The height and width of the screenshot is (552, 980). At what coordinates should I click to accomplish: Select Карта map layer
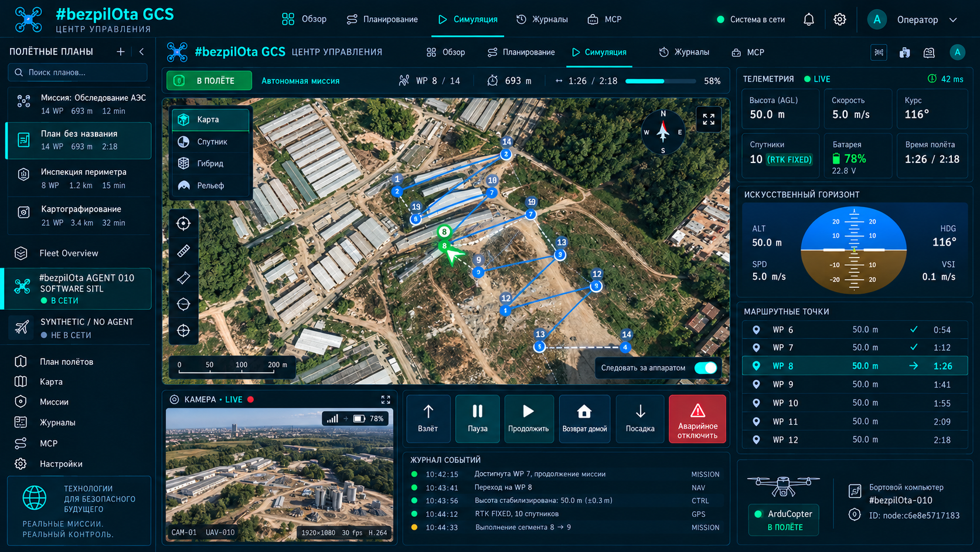click(210, 120)
